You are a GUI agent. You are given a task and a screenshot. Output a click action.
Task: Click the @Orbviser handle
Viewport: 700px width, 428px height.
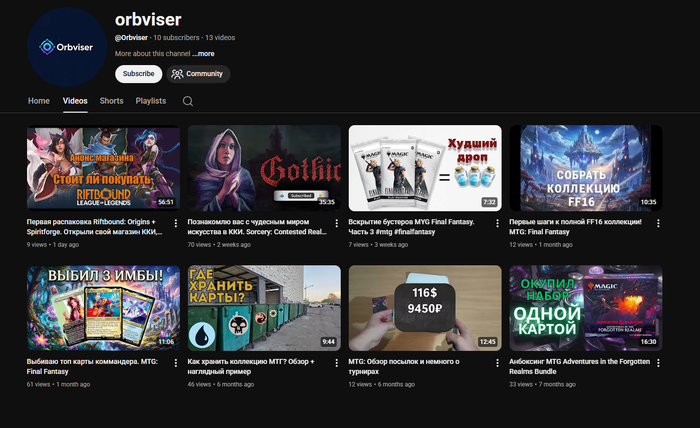pos(131,37)
